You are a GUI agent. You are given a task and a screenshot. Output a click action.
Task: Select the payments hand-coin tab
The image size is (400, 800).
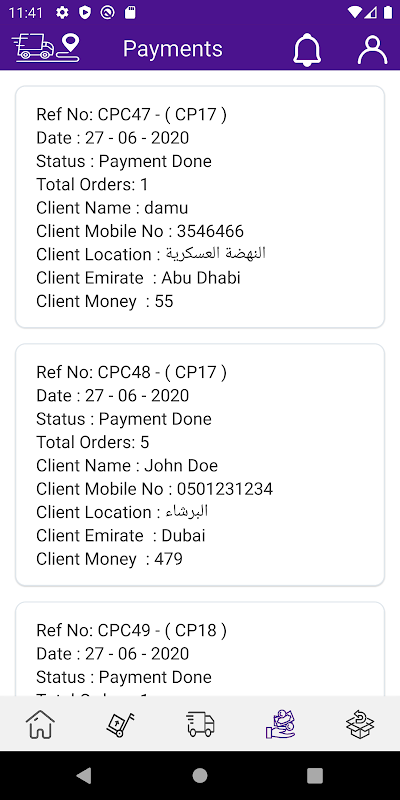pyautogui.click(x=280, y=724)
